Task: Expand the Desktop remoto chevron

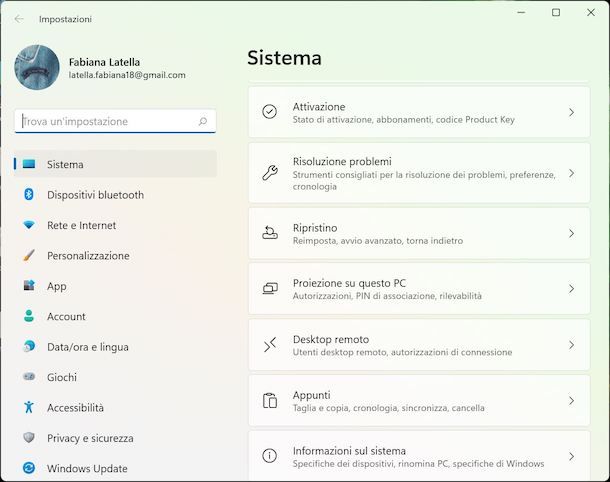Action: click(571, 345)
